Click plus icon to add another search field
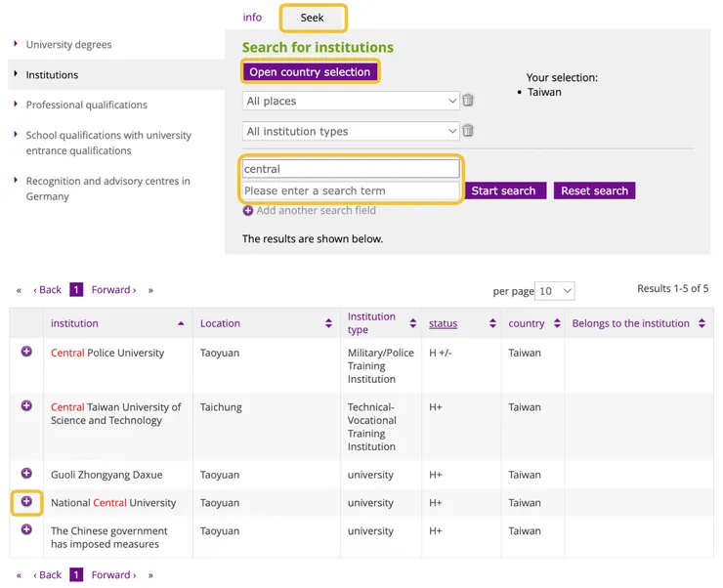 (248, 210)
